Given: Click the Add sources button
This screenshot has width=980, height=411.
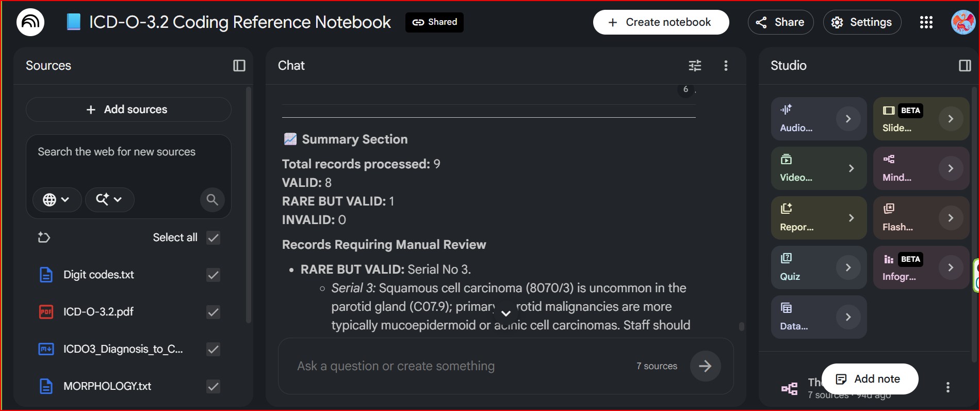Looking at the screenshot, I should pyautogui.click(x=128, y=109).
